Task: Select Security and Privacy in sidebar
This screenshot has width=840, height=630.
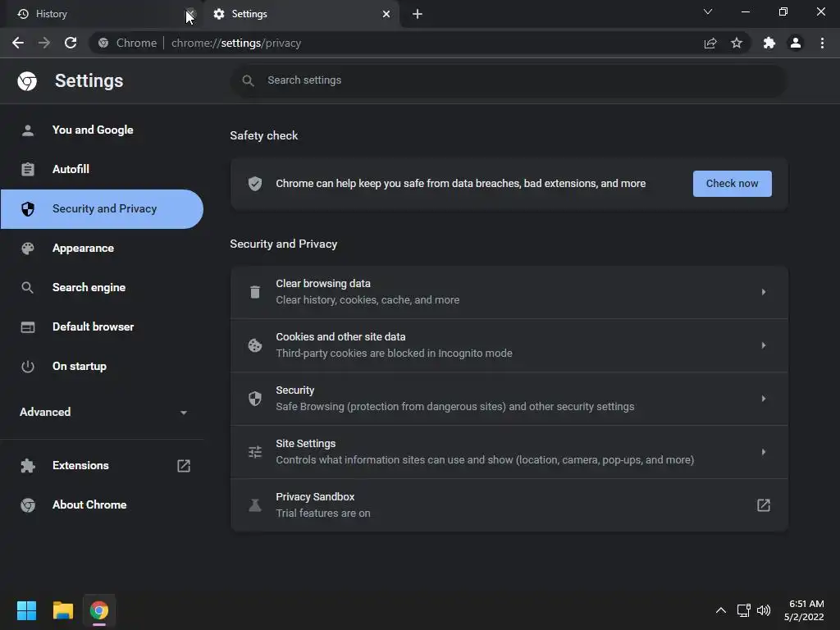Action: [103, 209]
